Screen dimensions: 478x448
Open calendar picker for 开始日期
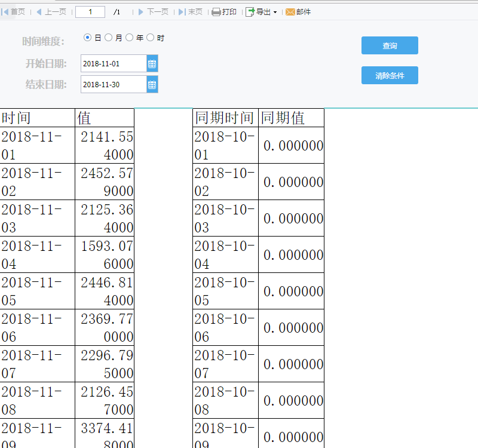152,63
